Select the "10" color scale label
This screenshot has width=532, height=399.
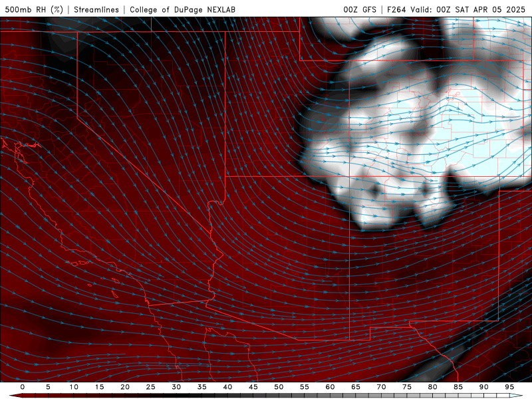[74, 387]
